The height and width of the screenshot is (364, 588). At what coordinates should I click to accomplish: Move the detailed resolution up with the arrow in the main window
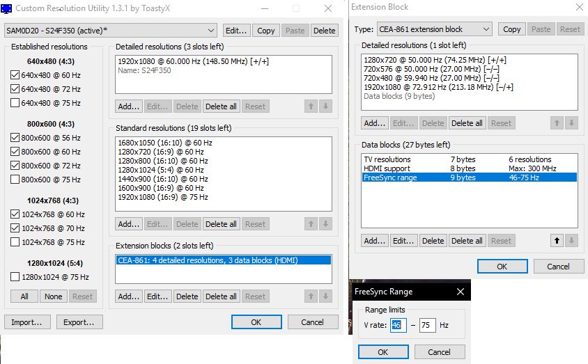pyautogui.click(x=311, y=106)
